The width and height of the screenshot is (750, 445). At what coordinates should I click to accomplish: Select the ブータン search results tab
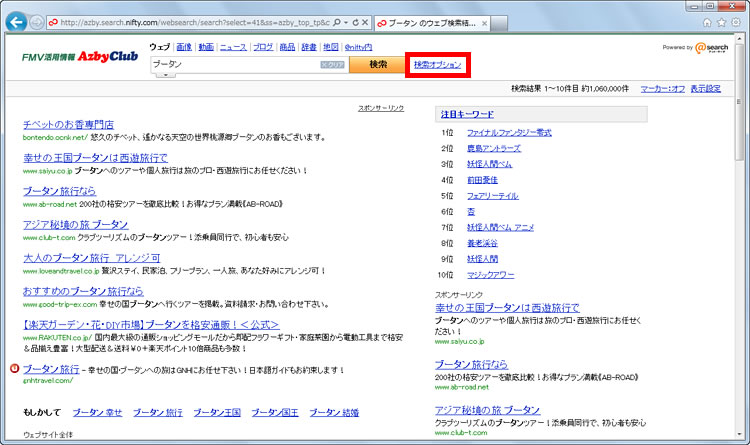431,23
